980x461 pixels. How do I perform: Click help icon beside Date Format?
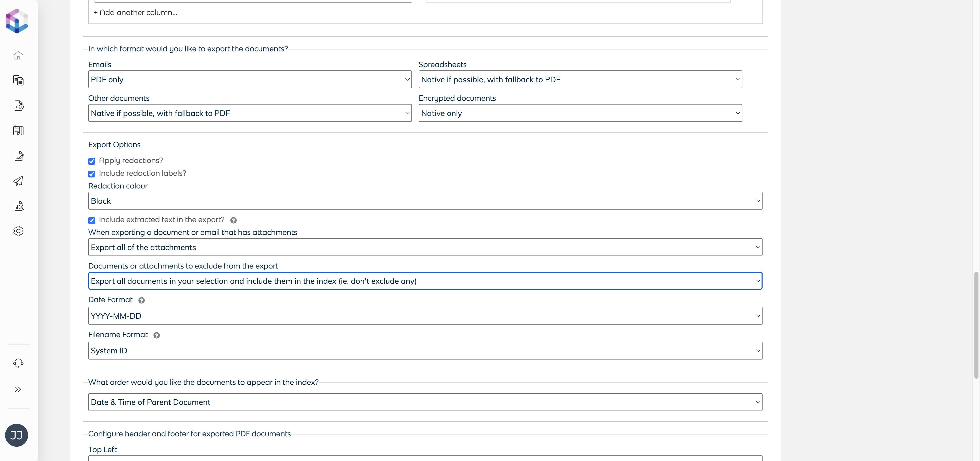(142, 301)
